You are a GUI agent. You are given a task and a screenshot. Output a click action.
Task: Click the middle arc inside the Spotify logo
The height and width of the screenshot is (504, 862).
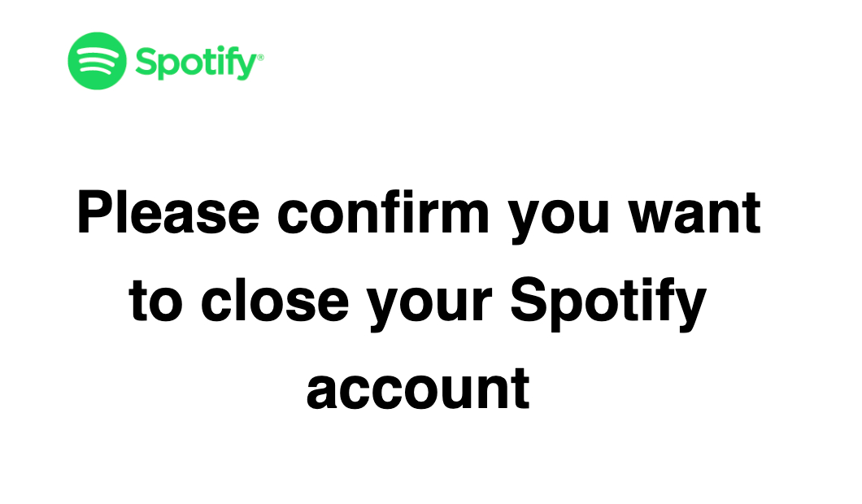(x=97, y=61)
